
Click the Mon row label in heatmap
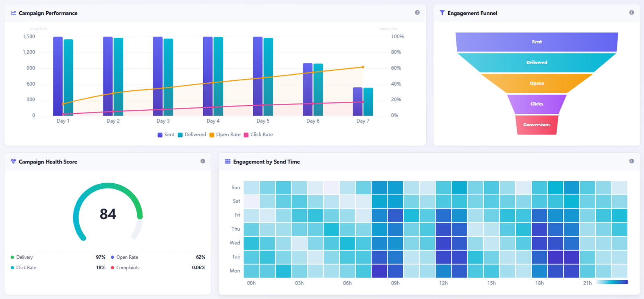coord(235,271)
